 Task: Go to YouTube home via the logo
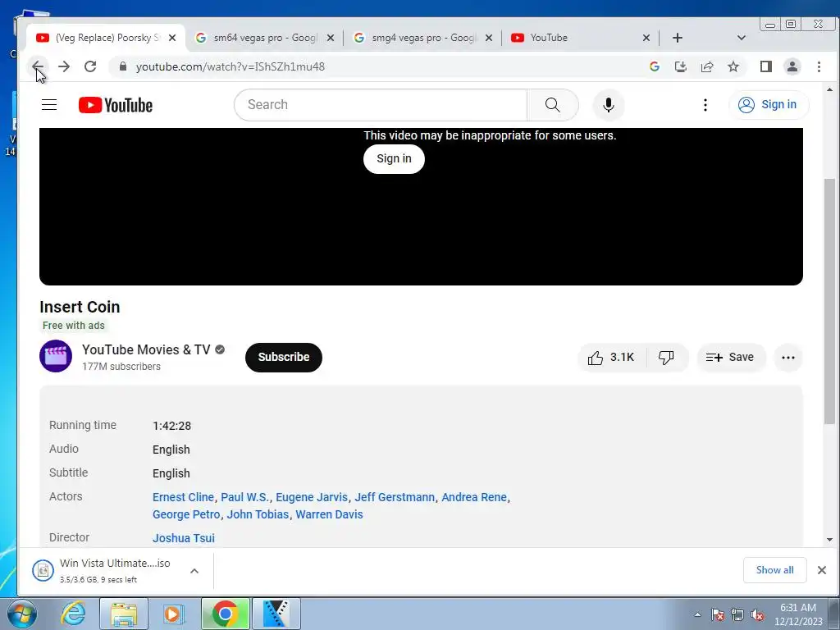coord(115,105)
